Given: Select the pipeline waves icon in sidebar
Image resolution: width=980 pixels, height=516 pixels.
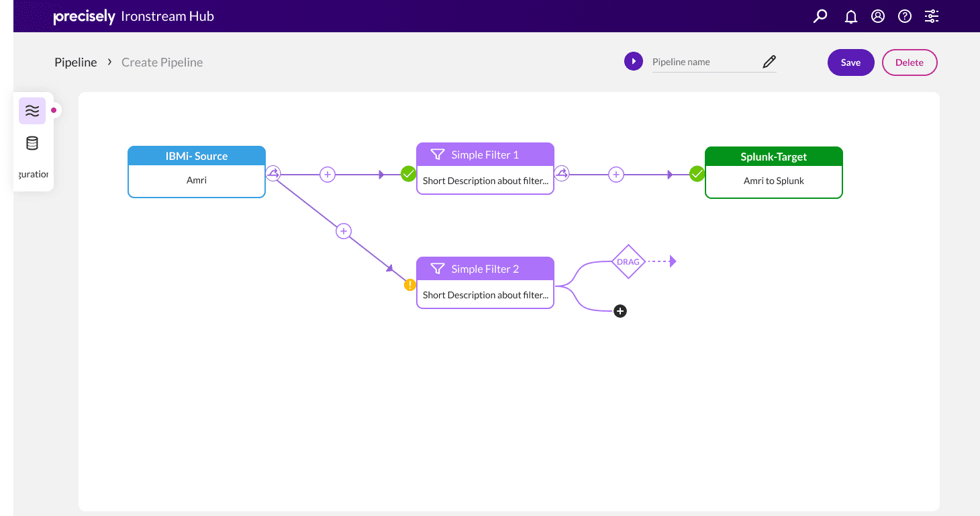Looking at the screenshot, I should pos(32,111).
